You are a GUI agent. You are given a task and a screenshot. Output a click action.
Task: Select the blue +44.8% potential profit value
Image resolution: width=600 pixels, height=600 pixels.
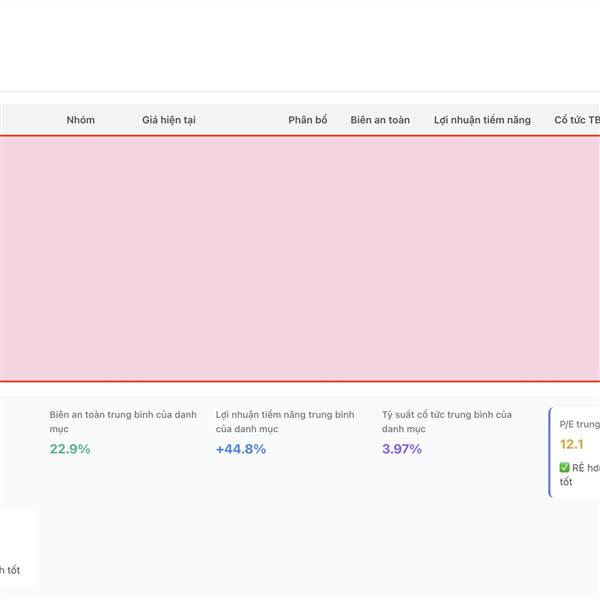click(241, 449)
